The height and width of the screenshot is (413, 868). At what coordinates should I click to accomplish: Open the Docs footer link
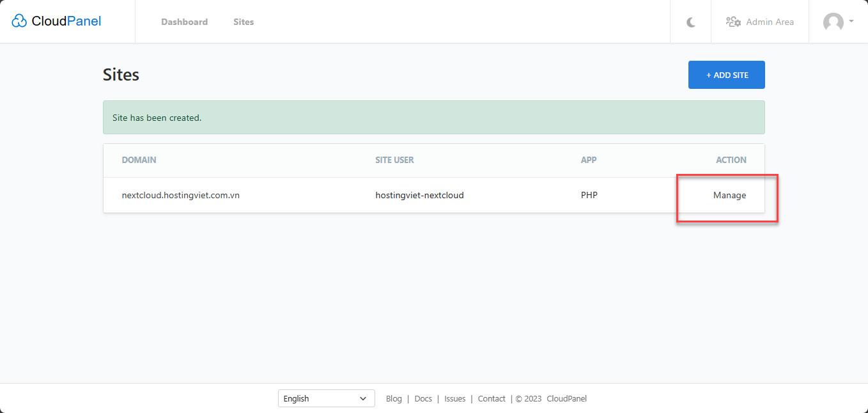click(x=423, y=398)
